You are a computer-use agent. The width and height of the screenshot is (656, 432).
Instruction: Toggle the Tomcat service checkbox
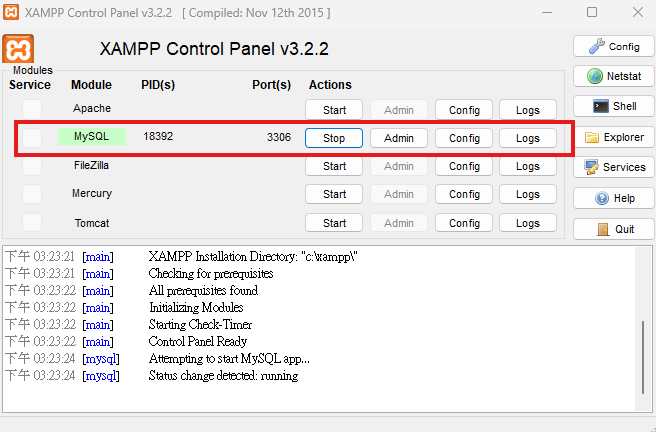(x=32, y=222)
